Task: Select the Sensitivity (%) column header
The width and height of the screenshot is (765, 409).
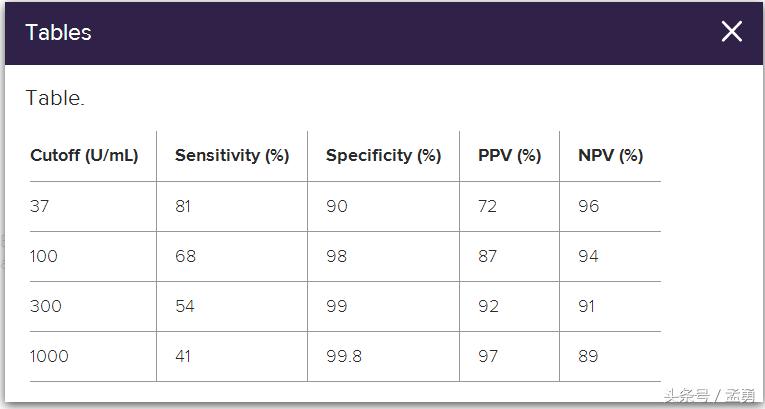Action: point(231,156)
